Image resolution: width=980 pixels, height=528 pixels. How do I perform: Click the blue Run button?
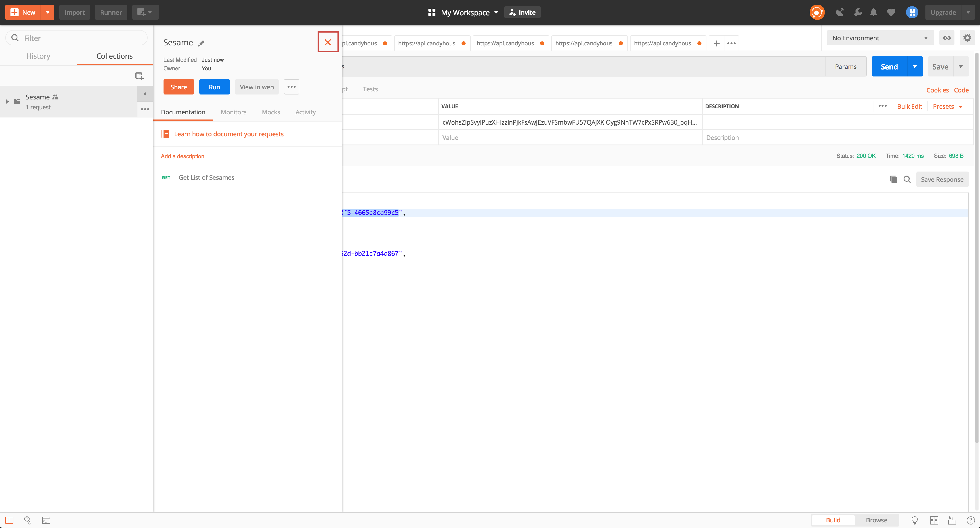pyautogui.click(x=214, y=87)
